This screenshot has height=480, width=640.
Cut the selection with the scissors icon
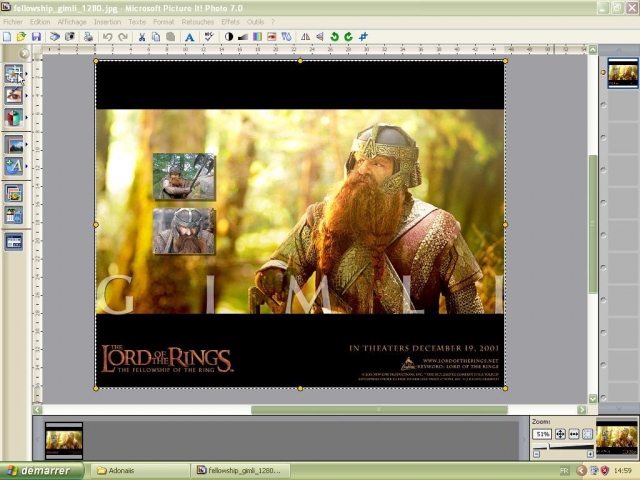[142, 37]
